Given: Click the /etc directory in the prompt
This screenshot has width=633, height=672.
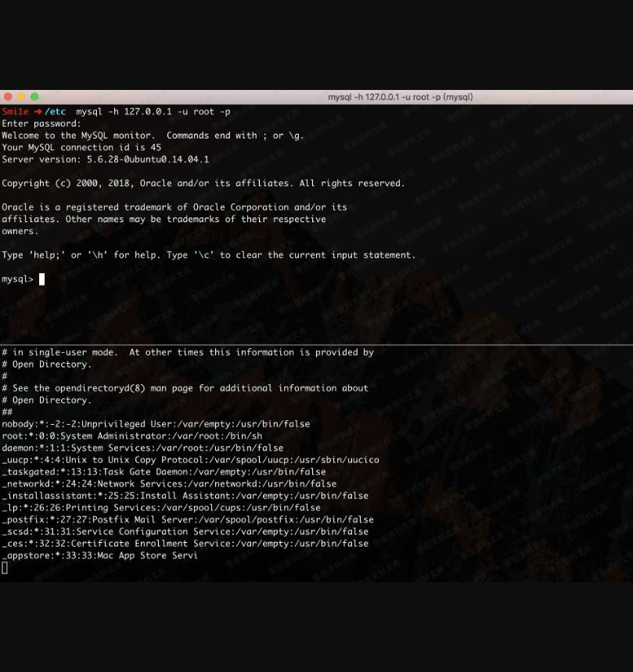Looking at the screenshot, I should pos(55,112).
